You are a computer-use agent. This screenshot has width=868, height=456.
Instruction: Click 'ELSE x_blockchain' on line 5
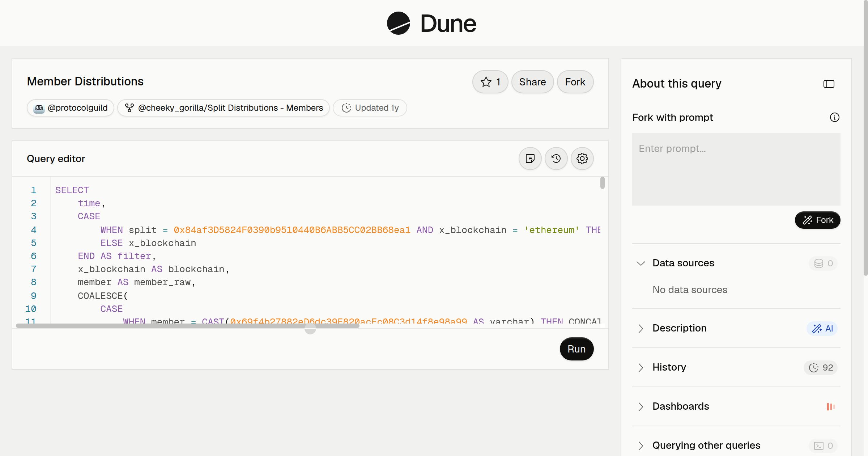(148, 243)
